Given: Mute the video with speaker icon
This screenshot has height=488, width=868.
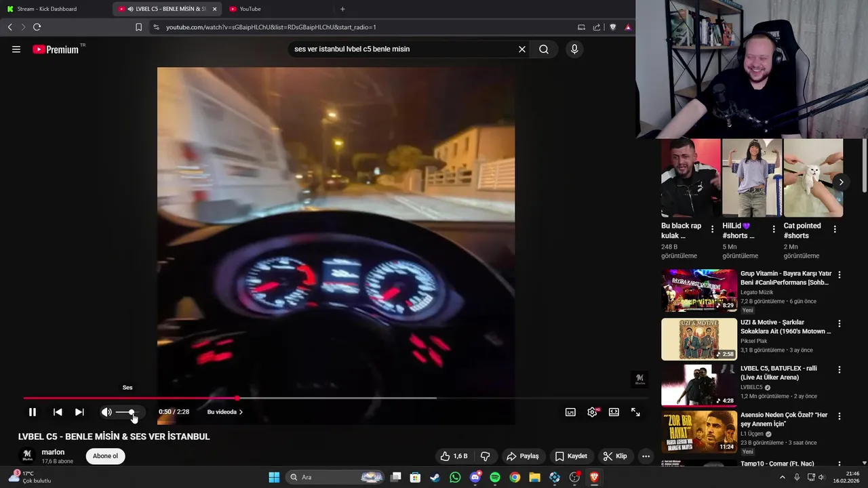Looking at the screenshot, I should (x=106, y=412).
